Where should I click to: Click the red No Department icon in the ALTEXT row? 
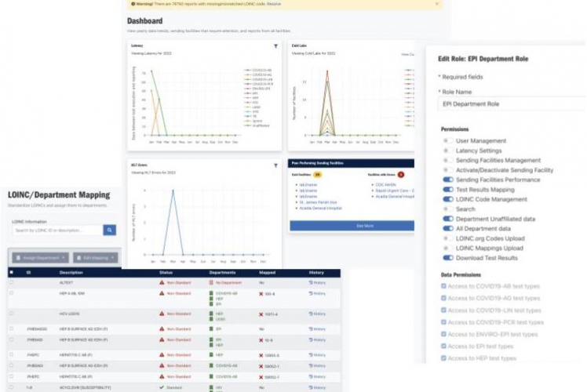pos(211,283)
